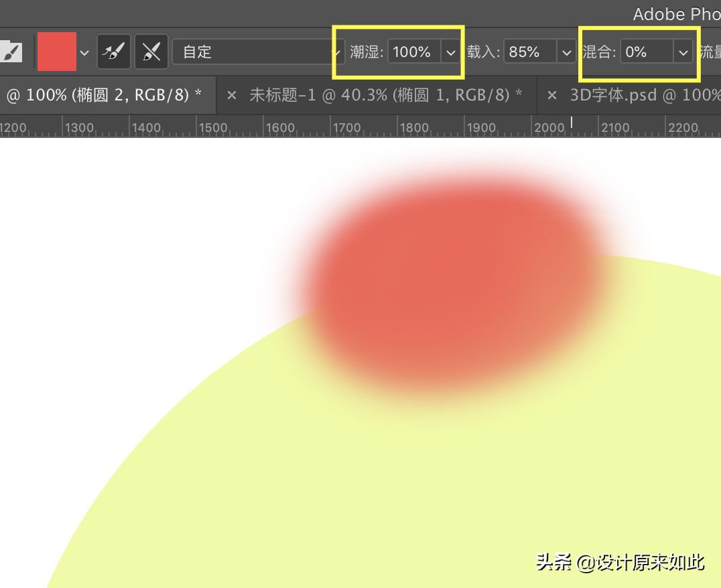
Task: Open the Mixer Brush tool preset picker
Action: click(x=11, y=52)
